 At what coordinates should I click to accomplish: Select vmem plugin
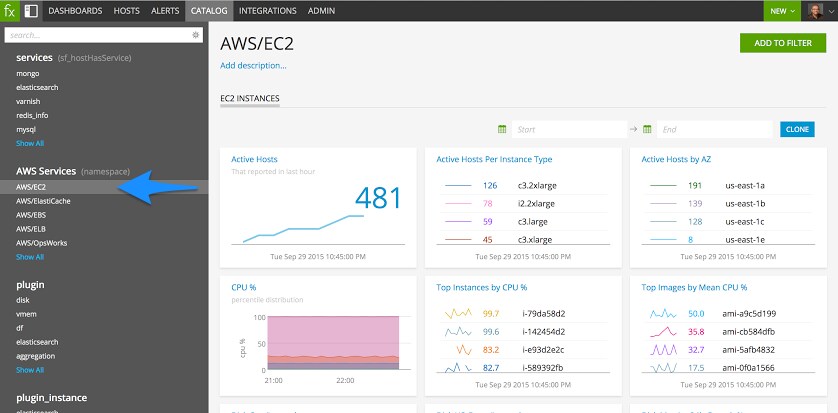coord(26,314)
